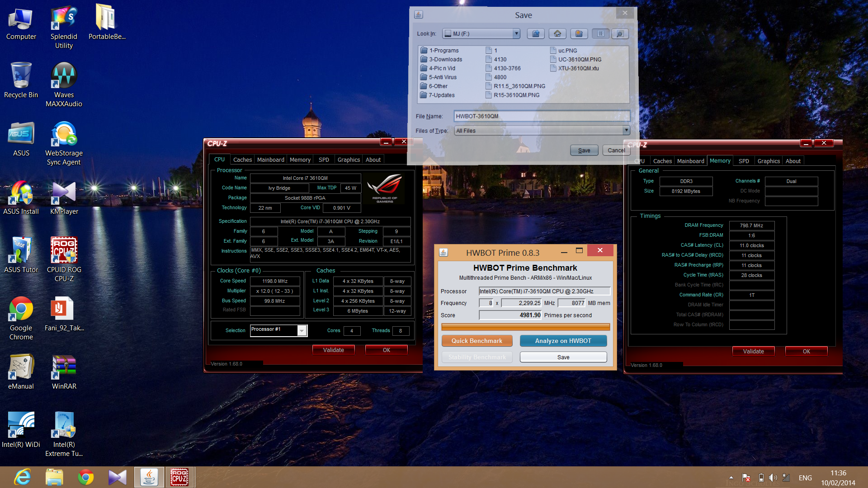
Task: Start Quick Benchmark in HWBOT Prime
Action: (476, 341)
